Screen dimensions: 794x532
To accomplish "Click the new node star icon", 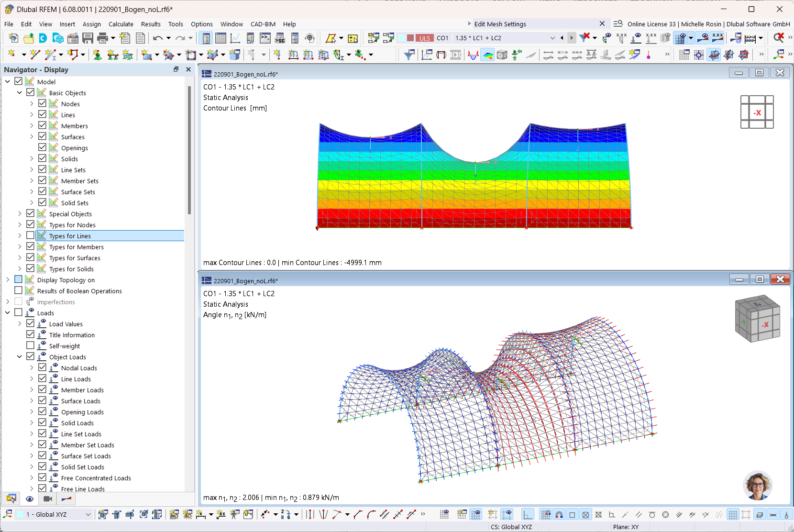I will tap(11, 55).
